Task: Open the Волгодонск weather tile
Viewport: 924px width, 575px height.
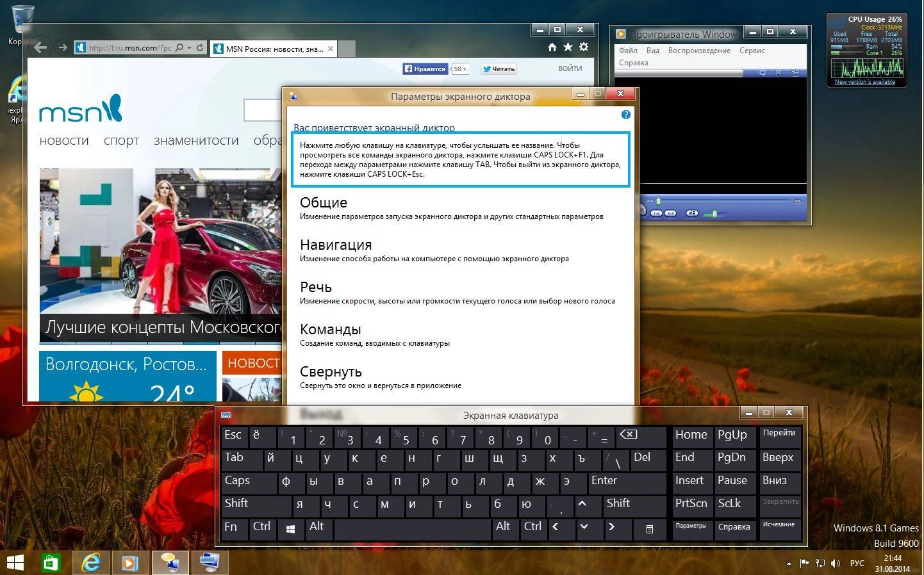Action: pyautogui.click(x=128, y=376)
